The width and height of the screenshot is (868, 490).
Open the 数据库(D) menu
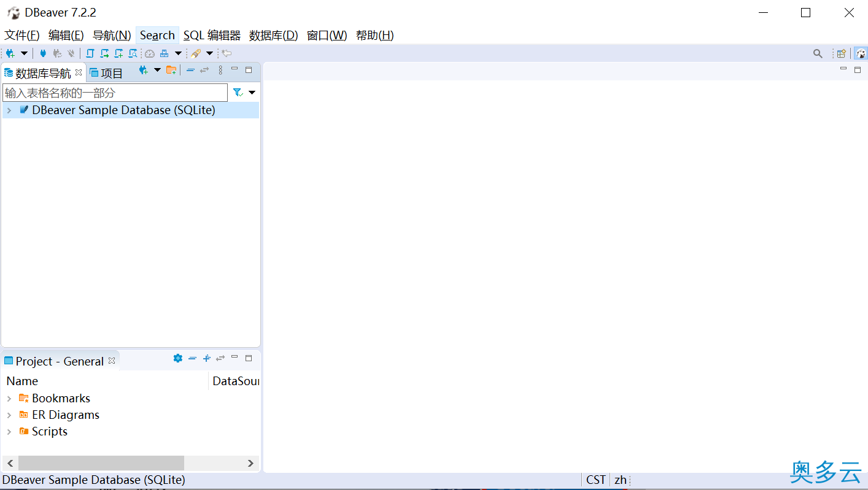[x=274, y=36]
